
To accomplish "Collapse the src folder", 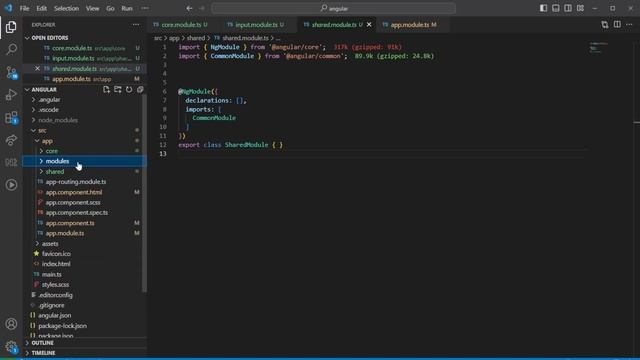I will tap(42, 131).
